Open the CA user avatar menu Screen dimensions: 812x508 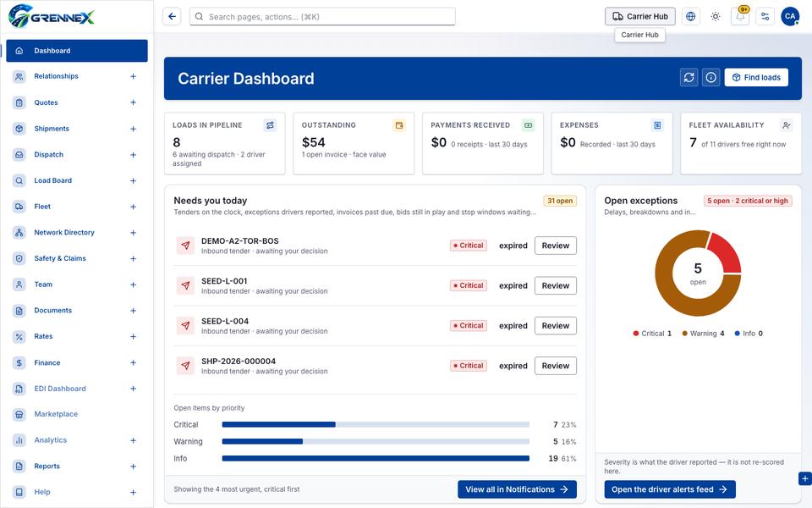[x=790, y=17]
